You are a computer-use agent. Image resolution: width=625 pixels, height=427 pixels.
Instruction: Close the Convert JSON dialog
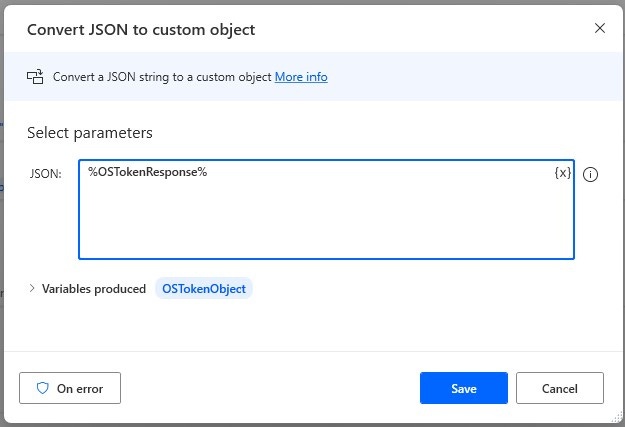600,28
